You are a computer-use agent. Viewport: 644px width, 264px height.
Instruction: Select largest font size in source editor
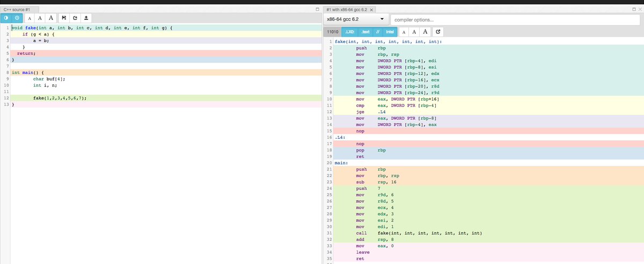point(50,18)
